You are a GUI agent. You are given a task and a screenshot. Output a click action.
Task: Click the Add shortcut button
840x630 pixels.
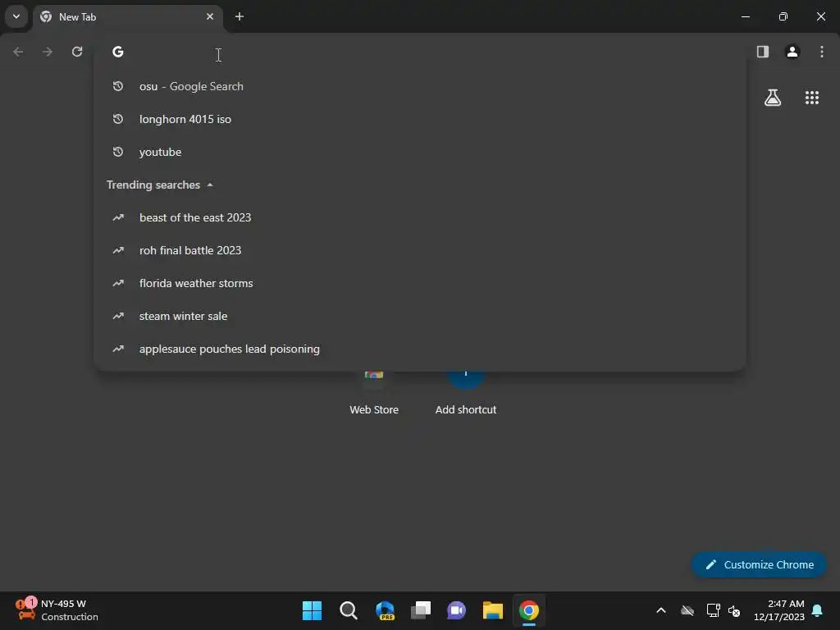[x=466, y=394]
